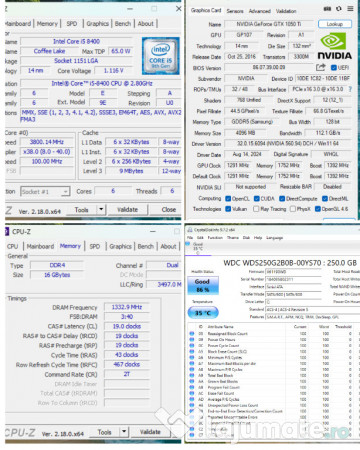Click the Good 86 % health status button
The image size is (360, 450).
coord(202,285)
